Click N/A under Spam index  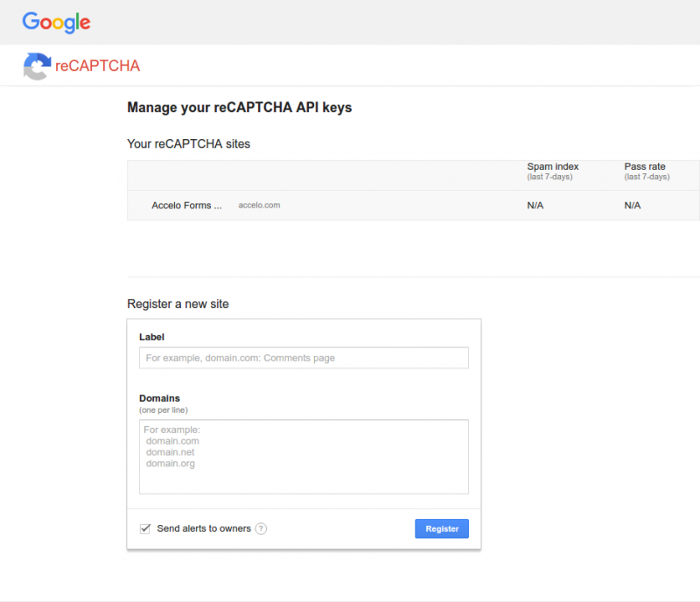535,205
